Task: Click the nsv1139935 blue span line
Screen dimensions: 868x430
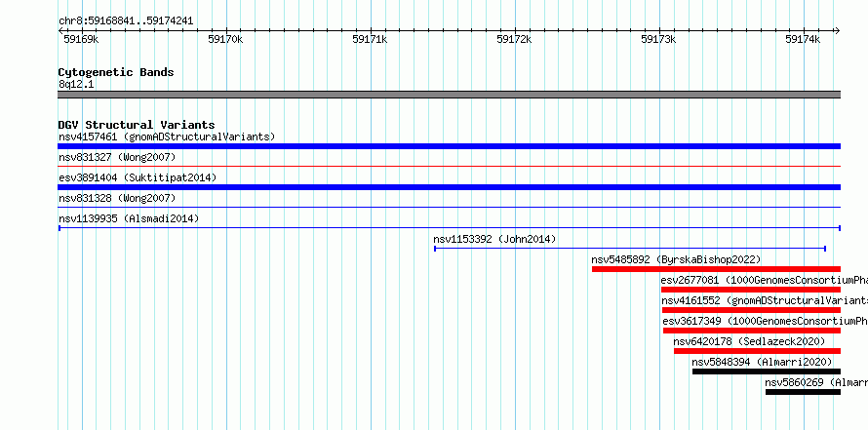Action: [x=450, y=228]
